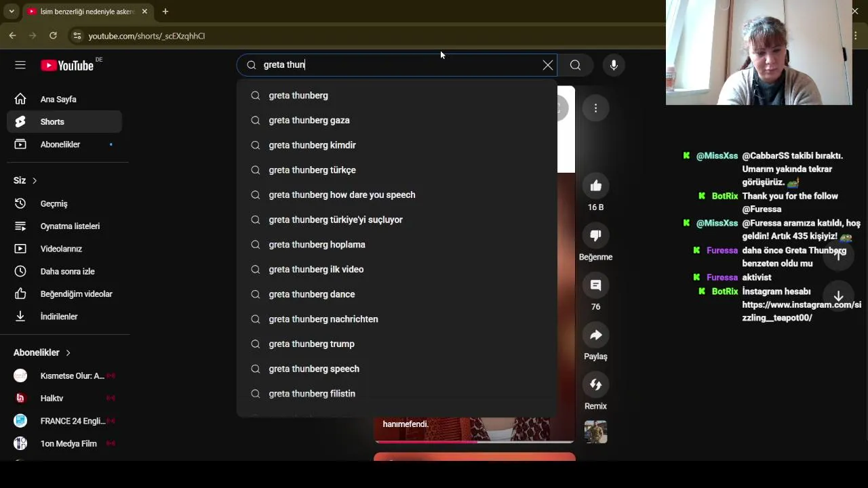
Task: Go back with the browser back arrow
Action: 12,36
